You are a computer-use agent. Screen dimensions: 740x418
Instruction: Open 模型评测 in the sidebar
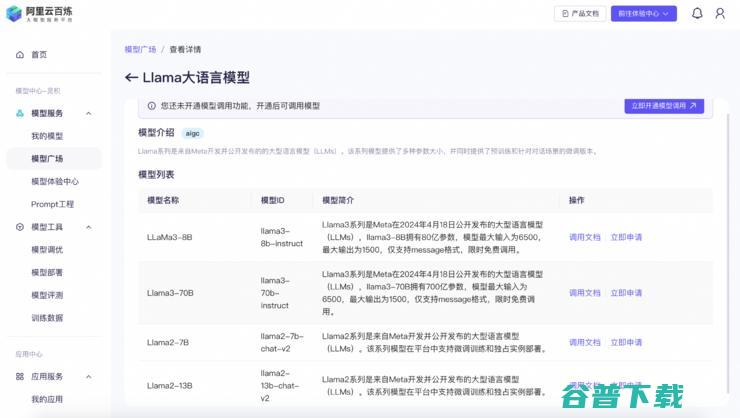[47, 295]
